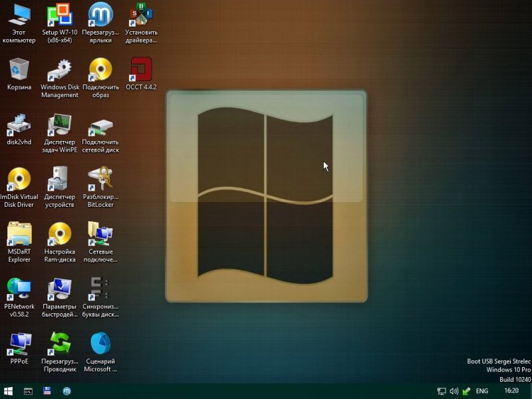Select the ImDisk Virtual Disk Driver icon

(x=19, y=178)
